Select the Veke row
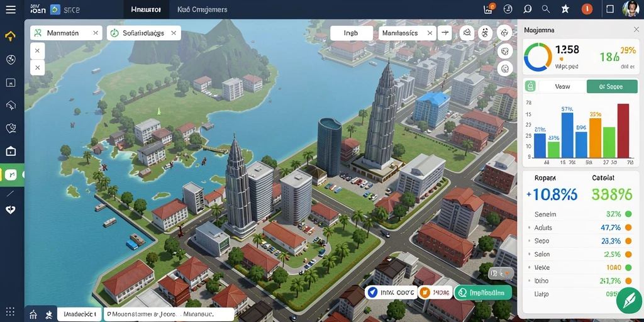The image size is (644, 322). [x=581, y=267]
